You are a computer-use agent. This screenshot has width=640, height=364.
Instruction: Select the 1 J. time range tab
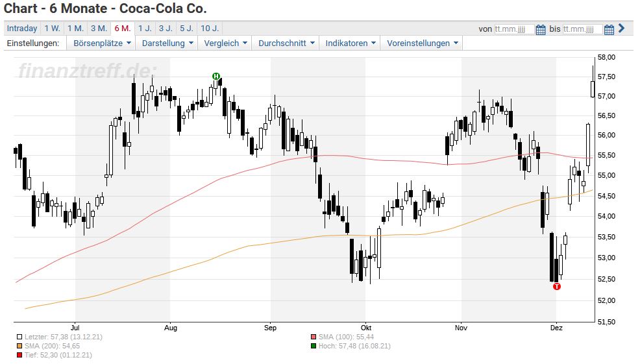(145, 28)
